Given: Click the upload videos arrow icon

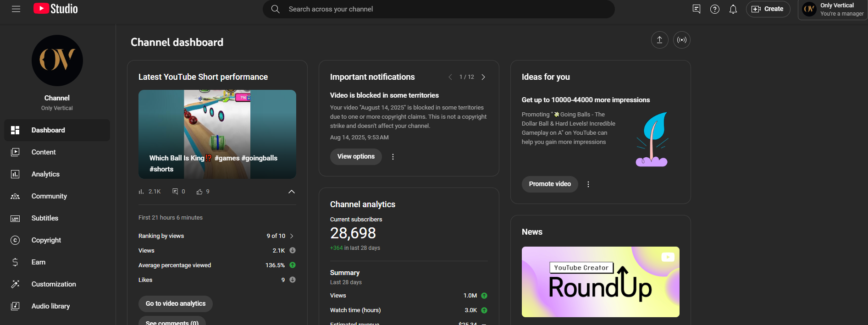Looking at the screenshot, I should click(659, 40).
